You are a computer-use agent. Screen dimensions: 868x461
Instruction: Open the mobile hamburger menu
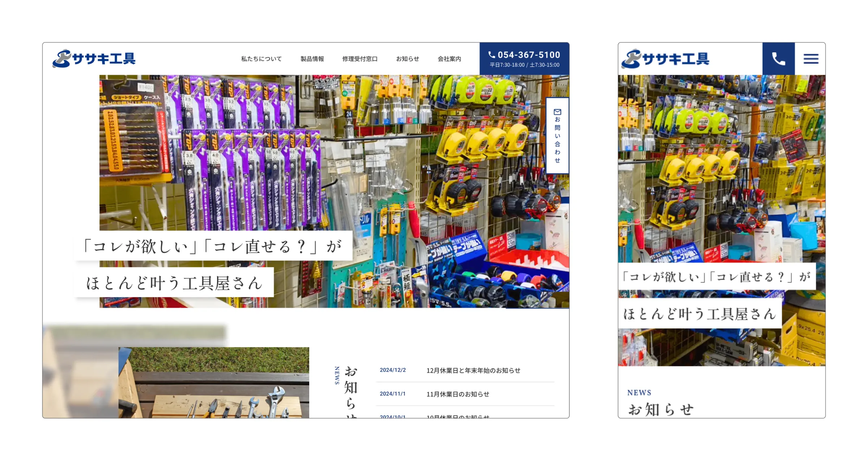pos(810,59)
